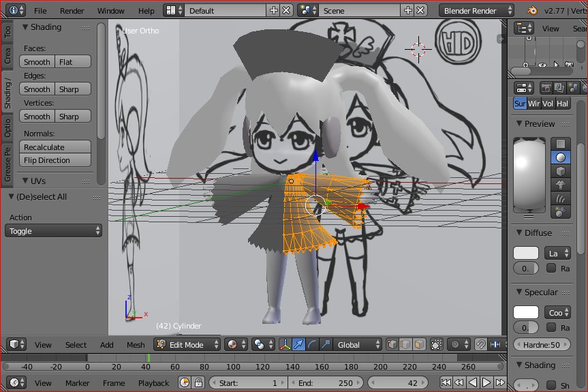Open the Edit Mode selector
This screenshot has height=392, width=588.
pyautogui.click(x=187, y=344)
